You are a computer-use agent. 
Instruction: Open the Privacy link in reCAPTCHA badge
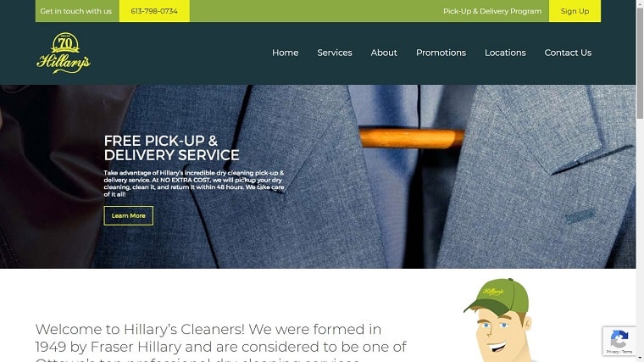(612, 352)
